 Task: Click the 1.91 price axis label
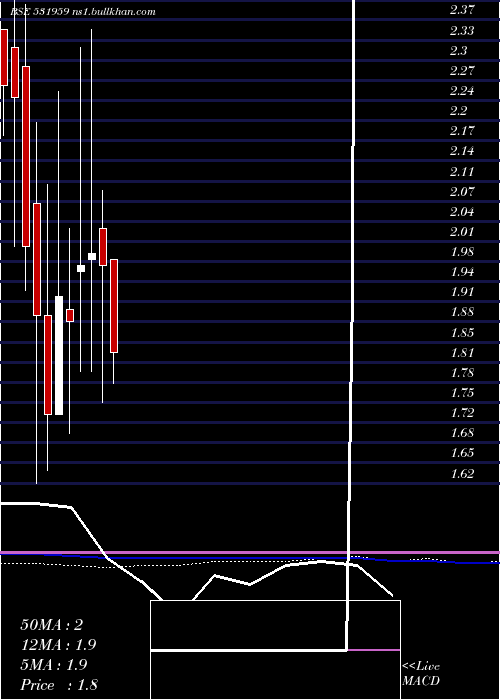pos(462,292)
